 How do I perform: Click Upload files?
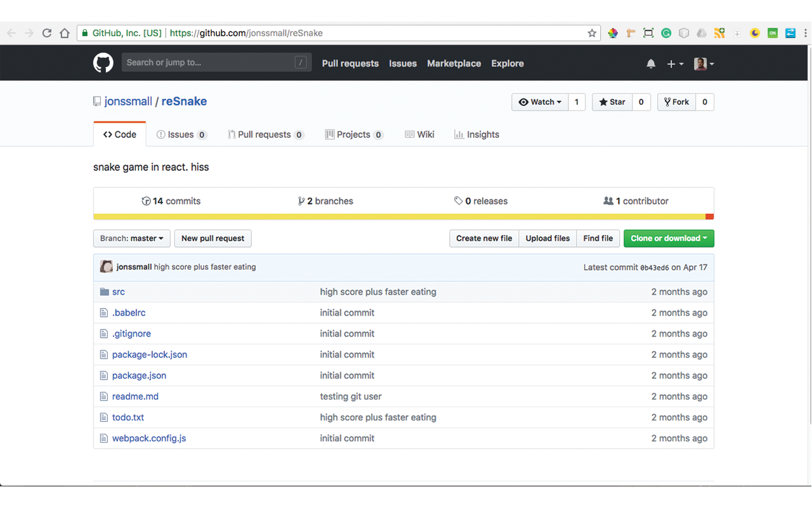[x=547, y=238]
